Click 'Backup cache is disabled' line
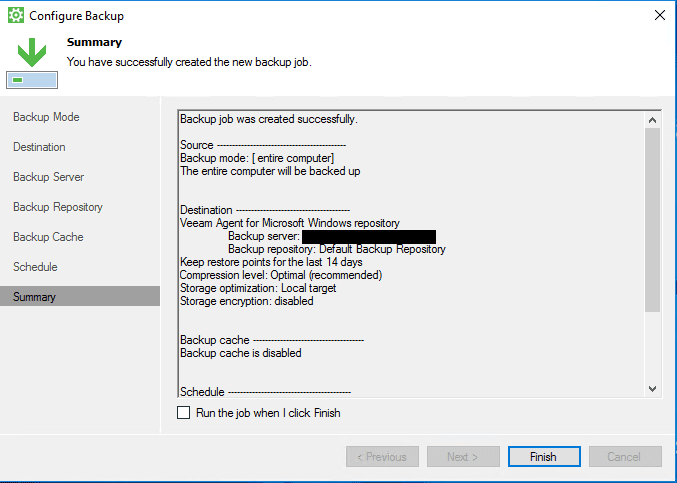Image resolution: width=677 pixels, height=483 pixels. pyautogui.click(x=241, y=353)
